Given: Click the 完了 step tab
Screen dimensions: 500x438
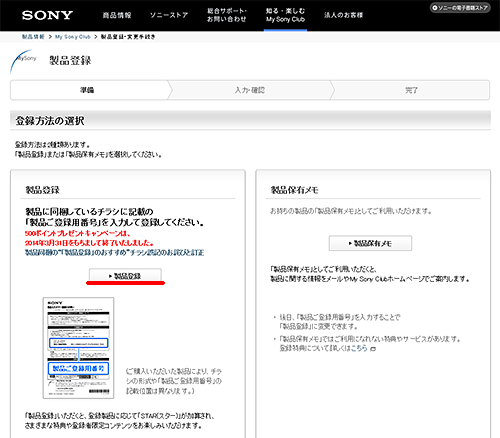Looking at the screenshot, I should pos(411,90).
